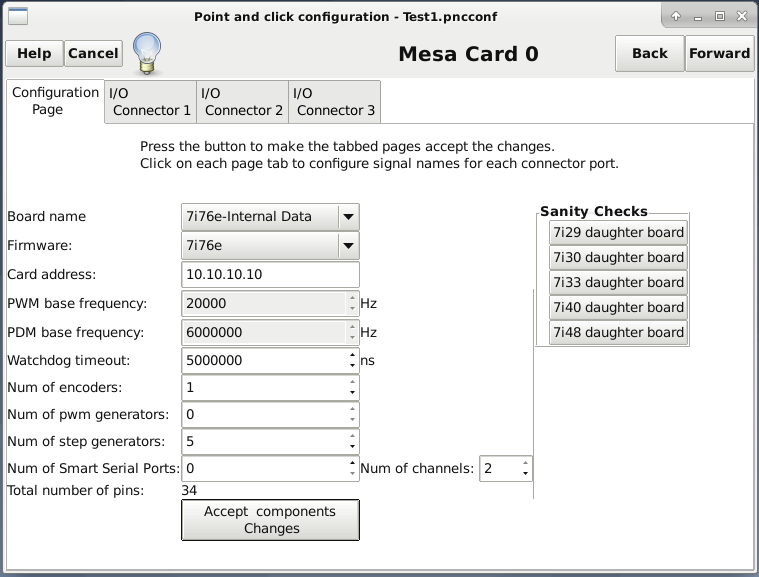Open the I/O Connector 3 tab
759x577 pixels.
tap(334, 102)
